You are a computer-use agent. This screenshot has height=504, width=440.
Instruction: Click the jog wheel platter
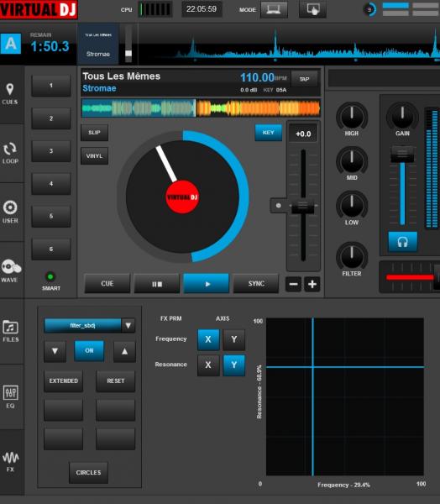point(182,197)
